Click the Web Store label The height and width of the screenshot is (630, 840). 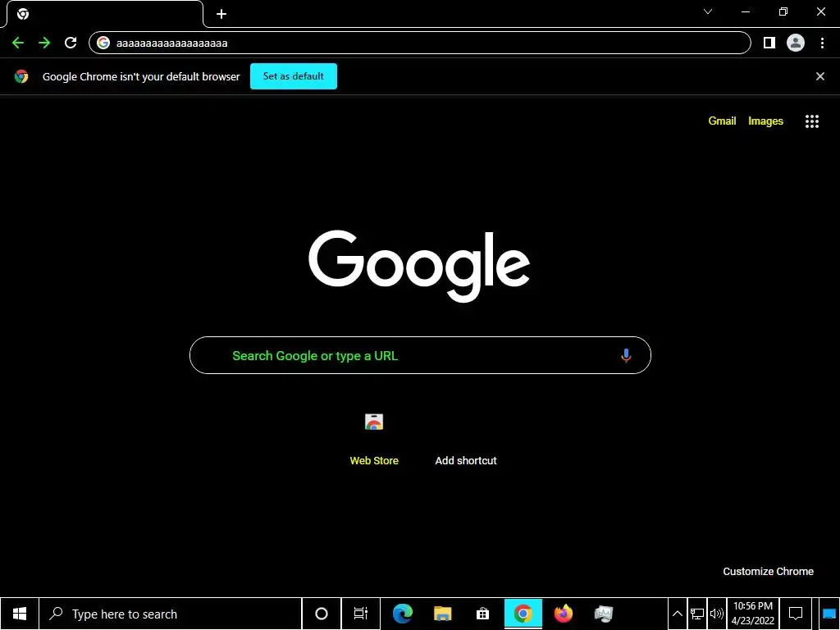pos(374,461)
